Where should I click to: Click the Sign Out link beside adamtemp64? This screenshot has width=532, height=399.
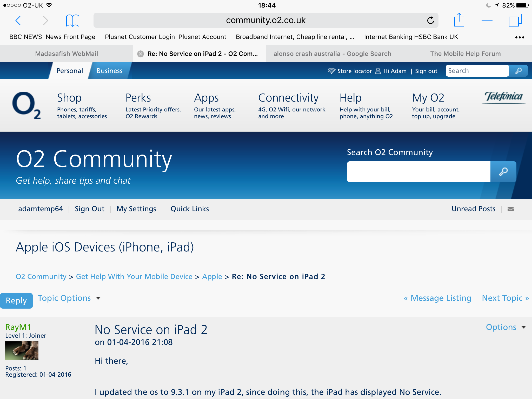90,209
